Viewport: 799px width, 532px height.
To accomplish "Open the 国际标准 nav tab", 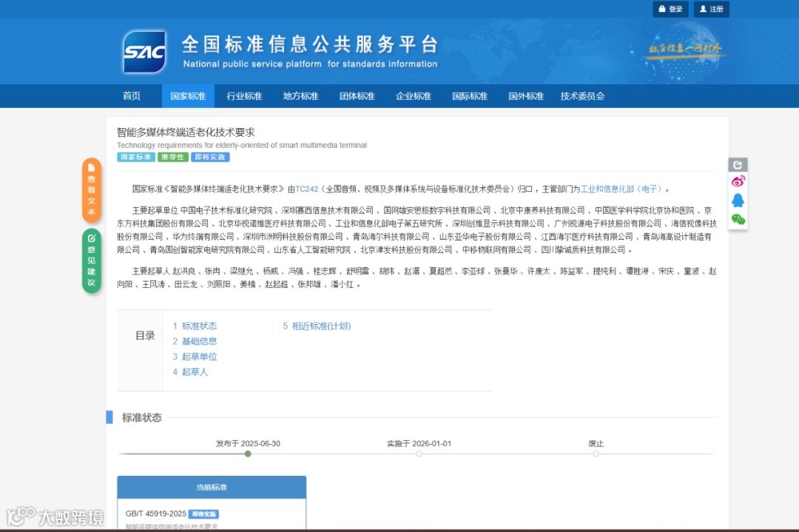I will coord(470,95).
